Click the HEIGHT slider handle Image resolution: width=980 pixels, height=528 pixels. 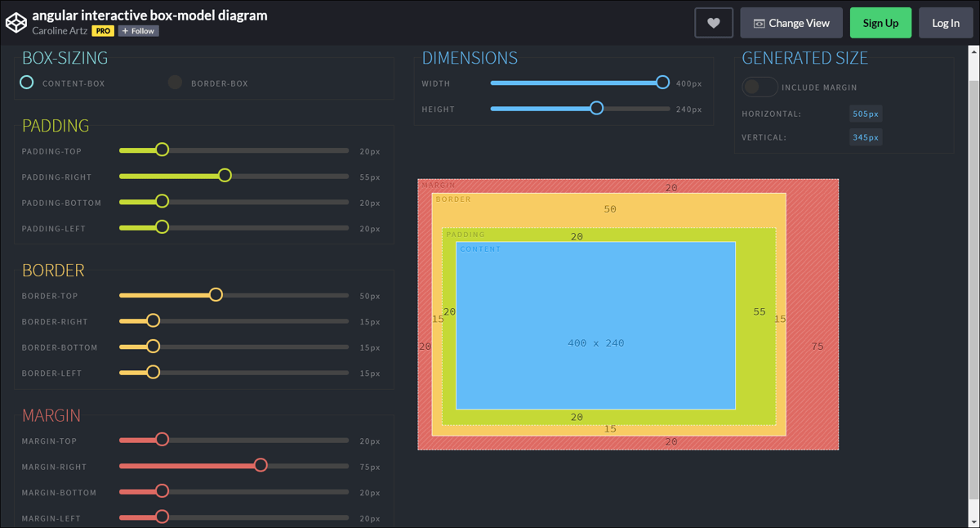pyautogui.click(x=596, y=107)
